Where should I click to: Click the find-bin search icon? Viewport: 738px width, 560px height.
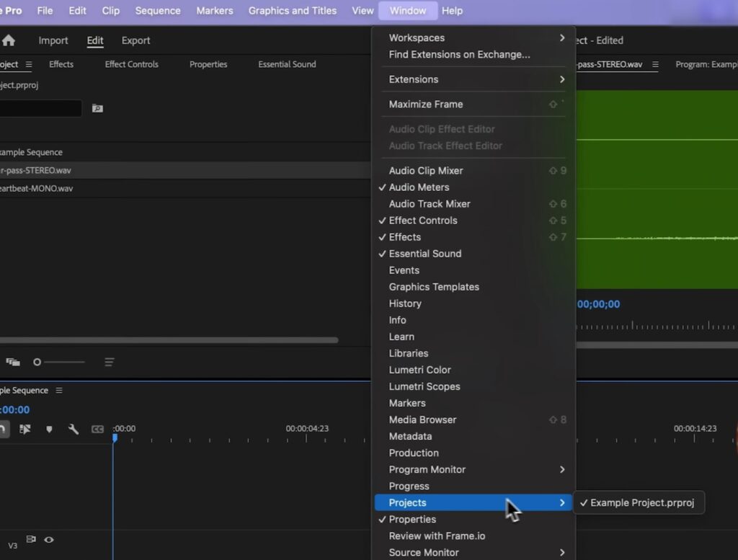[97, 109]
